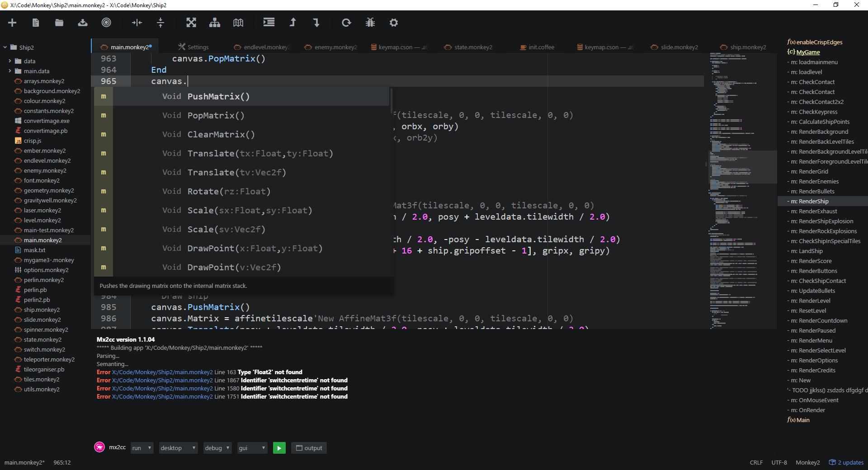Viewport: 868px width, 470px height.
Task: Click the gear settings toolbar icon
Action: [x=394, y=23]
